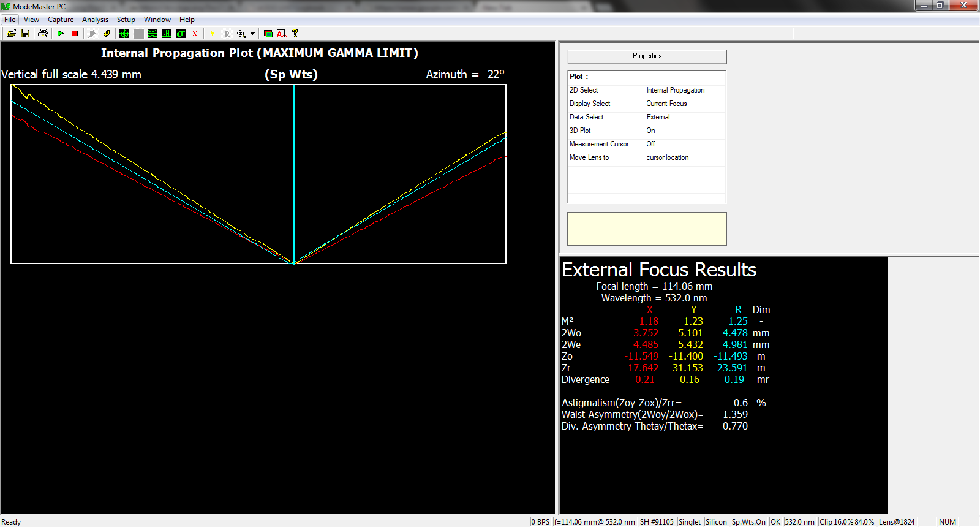Click the open file folder icon
This screenshot has height=527, width=980.
point(11,34)
